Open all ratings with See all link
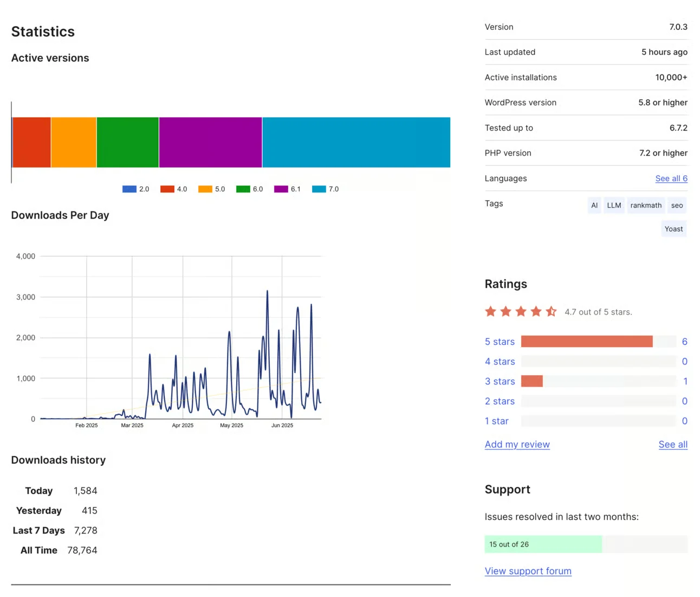700x597 pixels. point(673,444)
